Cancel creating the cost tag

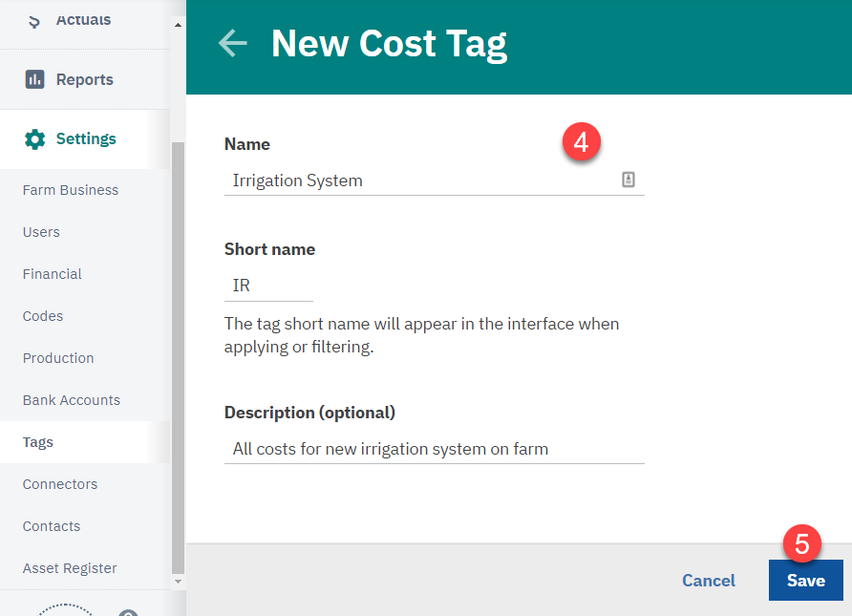[x=709, y=580]
